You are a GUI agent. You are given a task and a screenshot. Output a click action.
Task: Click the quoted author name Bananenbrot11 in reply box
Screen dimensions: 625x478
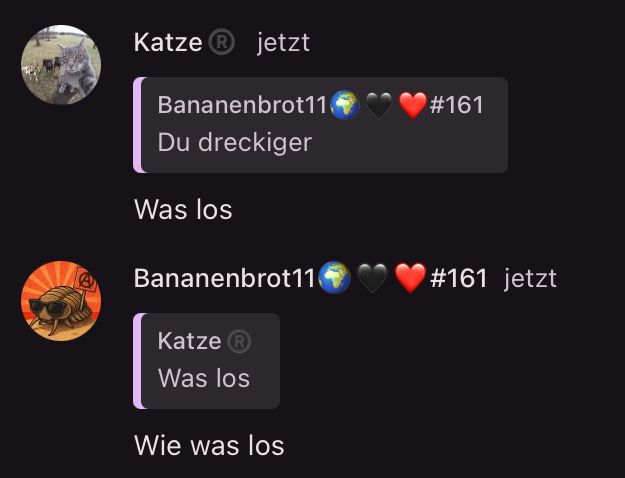point(243,105)
